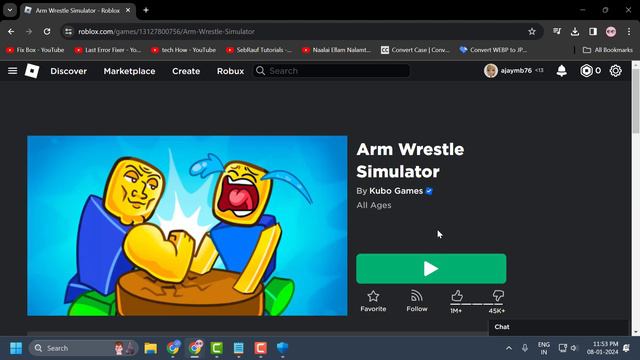Open the Convert Case bookmark
The height and width of the screenshot is (360, 640).
415,50
